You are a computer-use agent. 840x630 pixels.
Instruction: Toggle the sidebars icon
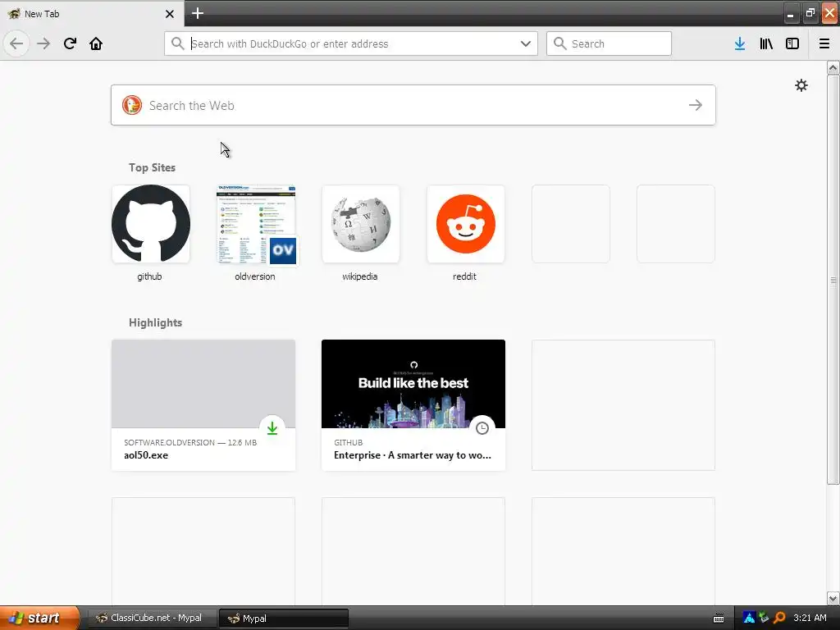(x=792, y=43)
